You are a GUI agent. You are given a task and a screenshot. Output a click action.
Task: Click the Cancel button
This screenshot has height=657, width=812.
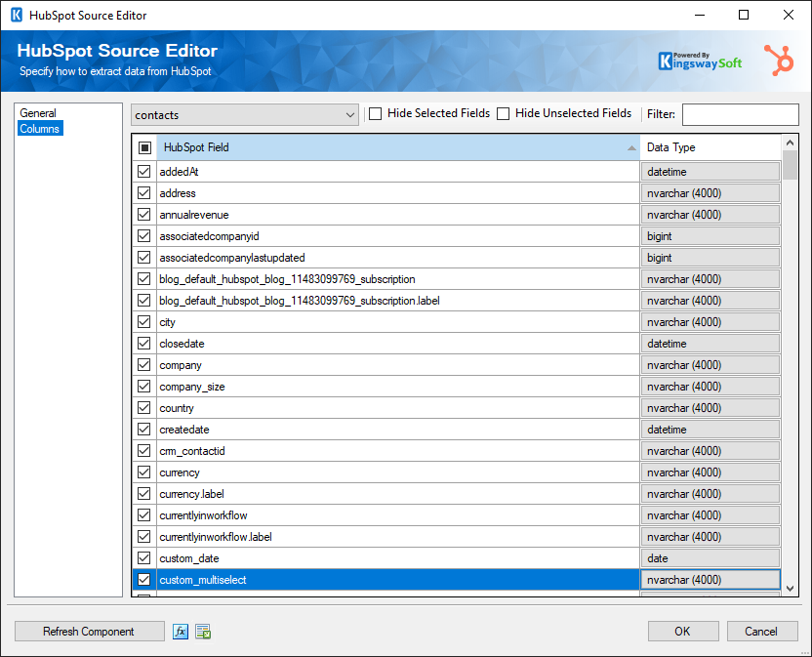762,632
